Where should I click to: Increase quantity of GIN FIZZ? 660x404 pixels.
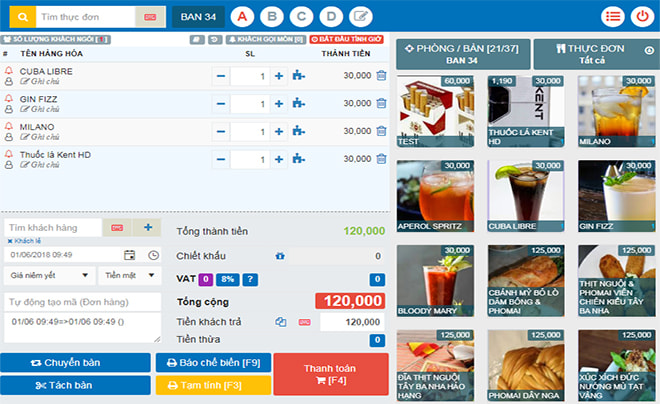[x=279, y=103]
